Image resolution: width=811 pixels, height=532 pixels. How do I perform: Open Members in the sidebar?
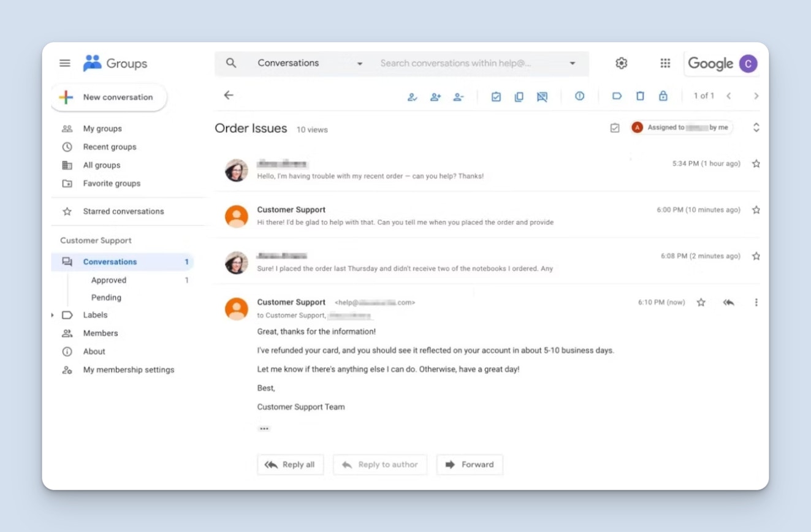pos(101,333)
